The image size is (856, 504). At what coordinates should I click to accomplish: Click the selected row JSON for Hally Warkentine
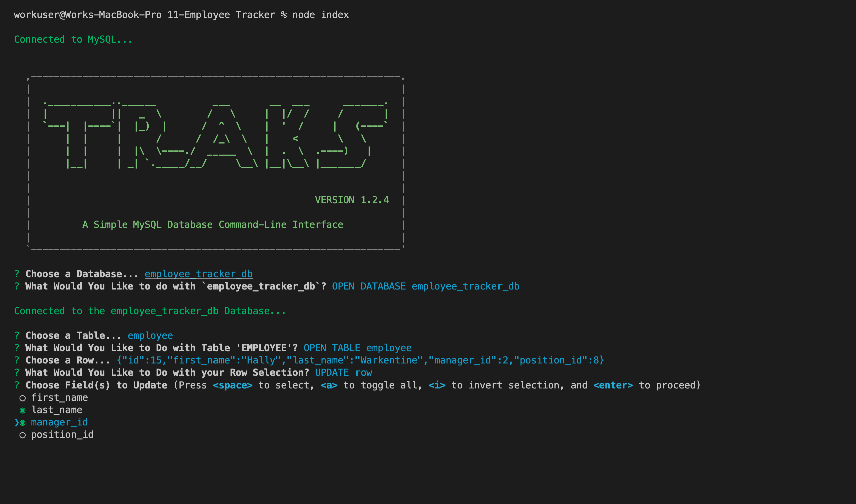pyautogui.click(x=360, y=360)
